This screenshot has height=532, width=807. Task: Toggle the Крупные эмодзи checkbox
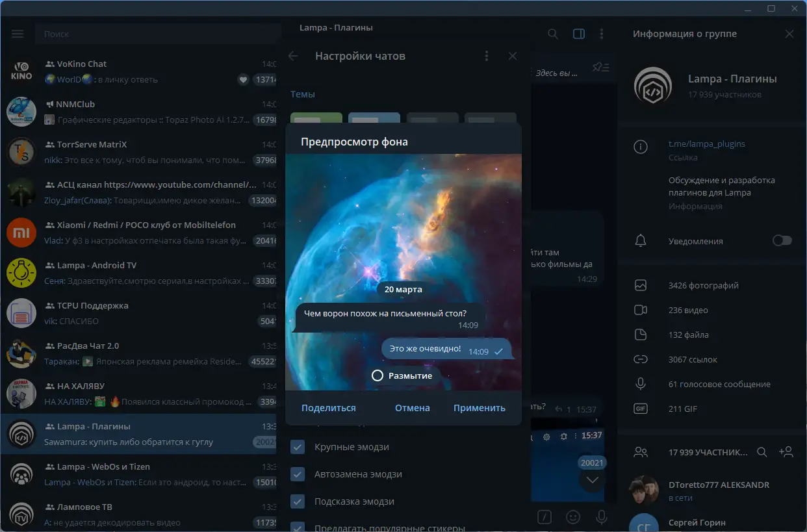point(298,447)
